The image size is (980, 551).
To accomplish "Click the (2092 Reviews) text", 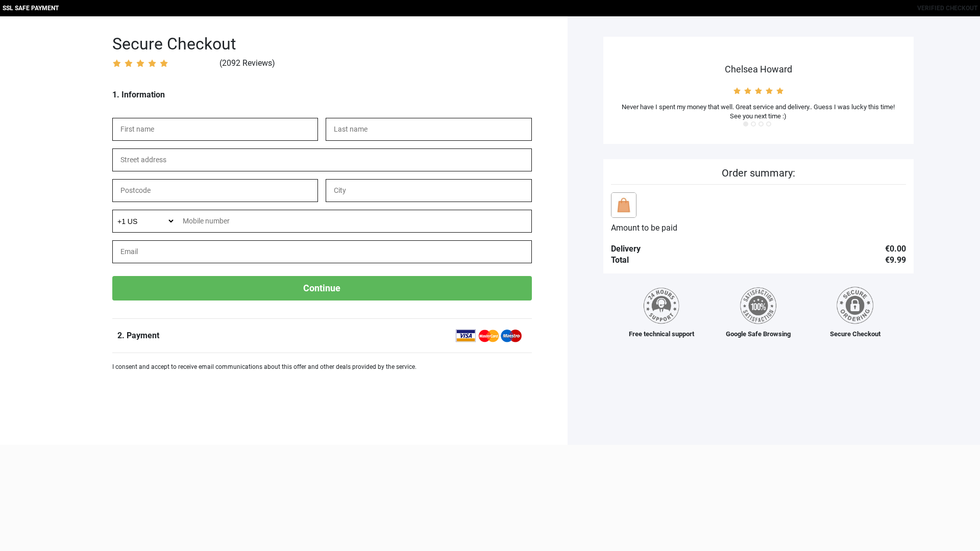I will 247,63.
